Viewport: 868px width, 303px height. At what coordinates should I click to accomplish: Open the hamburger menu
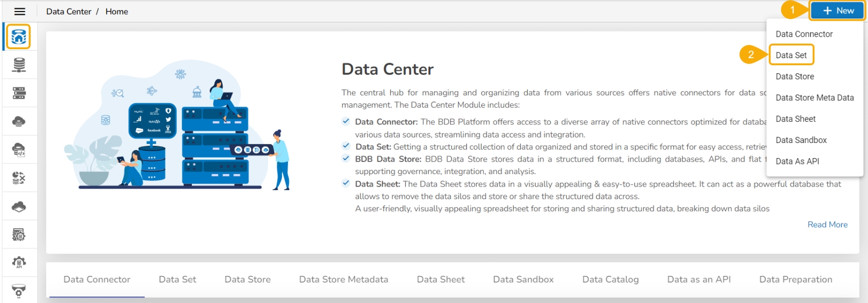[20, 12]
